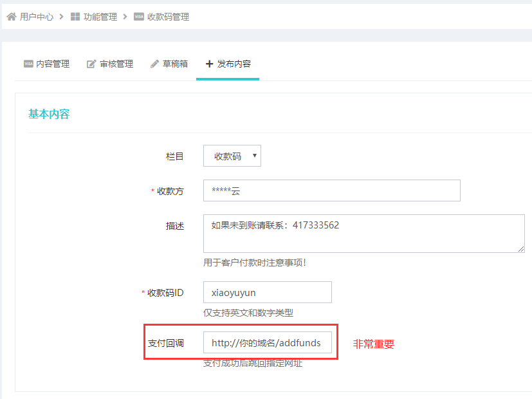
Task: Click plus icon on 发布内容 tab
Action: (x=209, y=64)
